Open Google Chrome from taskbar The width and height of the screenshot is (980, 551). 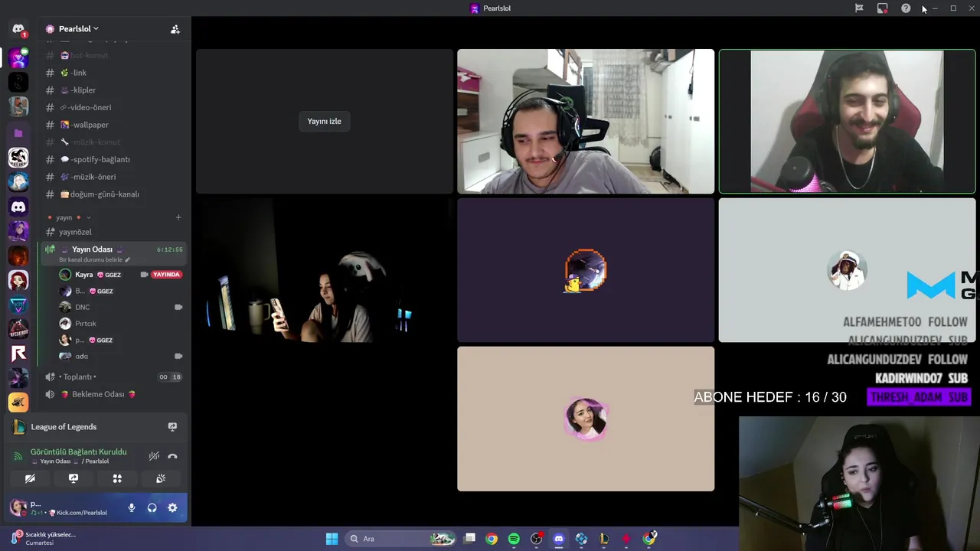pos(492,539)
